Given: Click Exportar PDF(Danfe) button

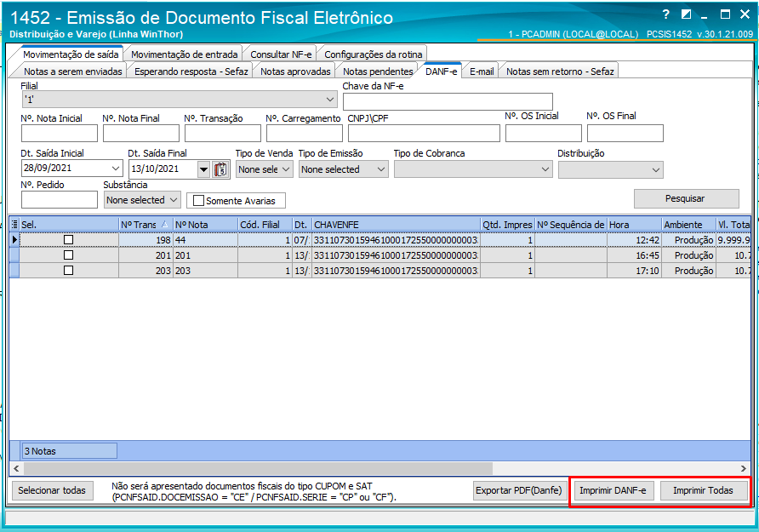Looking at the screenshot, I should click(519, 490).
